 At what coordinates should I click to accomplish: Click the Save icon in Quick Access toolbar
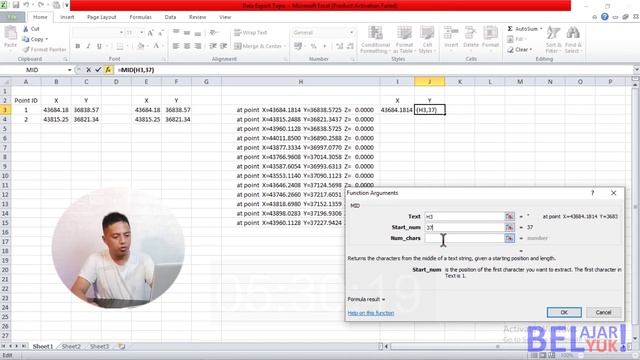[16, 5]
